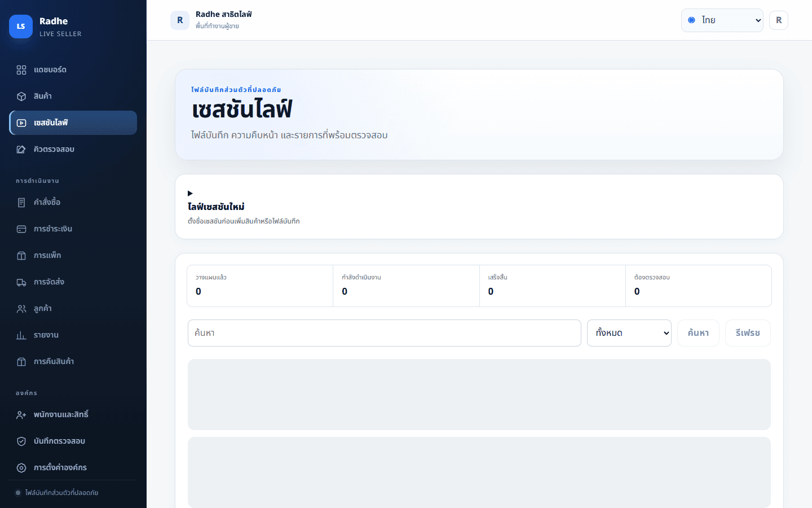Open สินค้า in the sidebar
Viewport: 812px width, 508px height.
coord(73,97)
